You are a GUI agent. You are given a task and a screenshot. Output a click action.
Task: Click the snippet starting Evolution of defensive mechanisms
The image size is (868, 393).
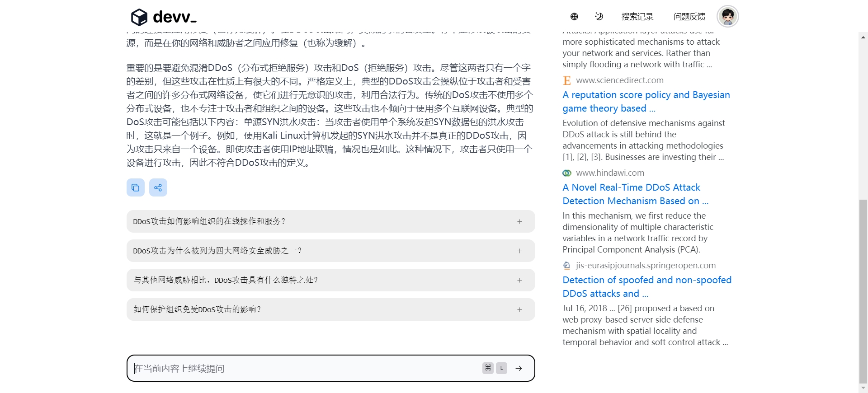coord(644,140)
